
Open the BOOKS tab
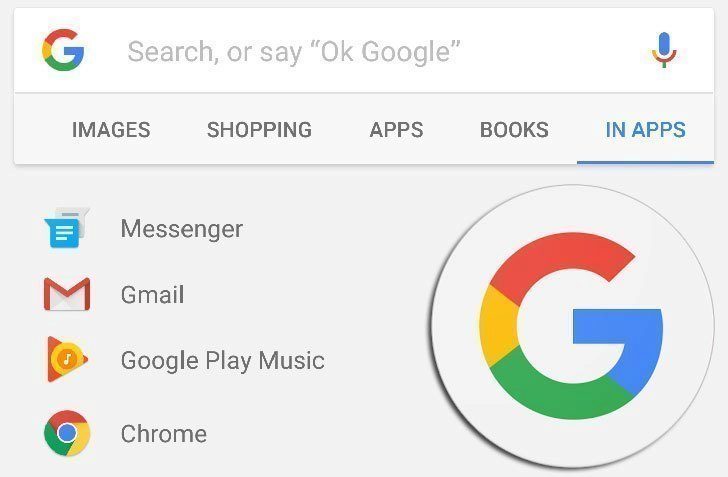pos(514,130)
